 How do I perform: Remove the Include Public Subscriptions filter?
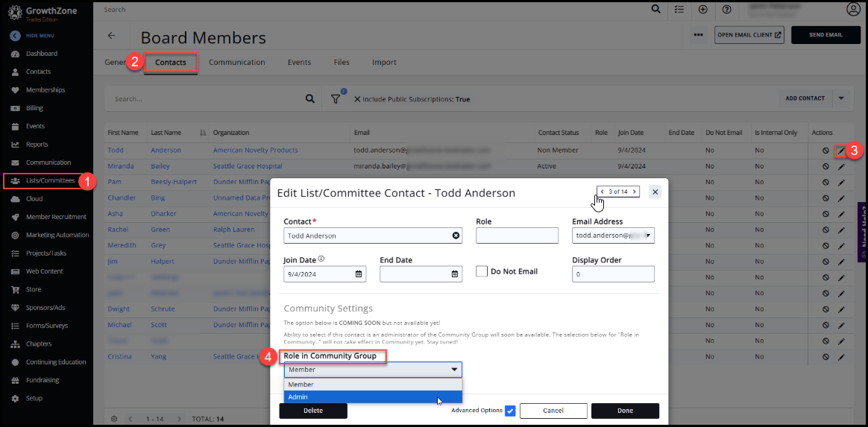356,99
